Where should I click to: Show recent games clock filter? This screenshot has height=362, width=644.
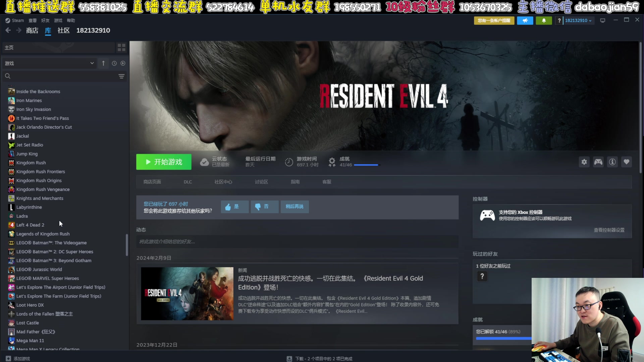coord(114,63)
